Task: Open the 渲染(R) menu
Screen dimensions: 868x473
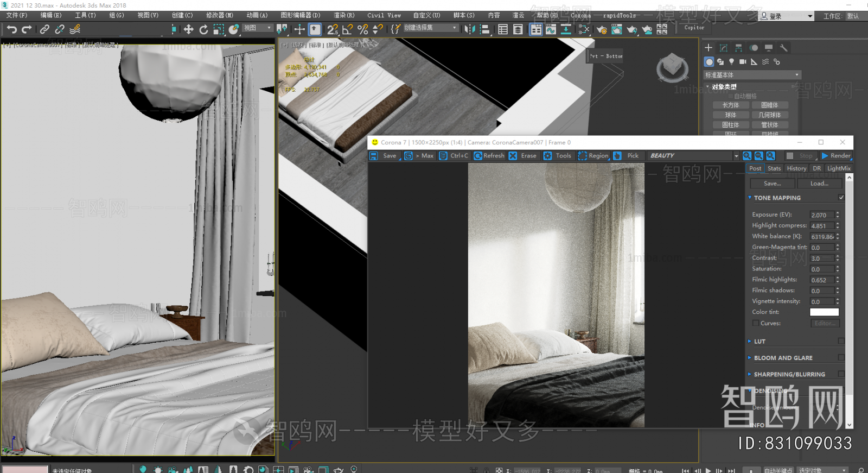Action: [x=343, y=15]
